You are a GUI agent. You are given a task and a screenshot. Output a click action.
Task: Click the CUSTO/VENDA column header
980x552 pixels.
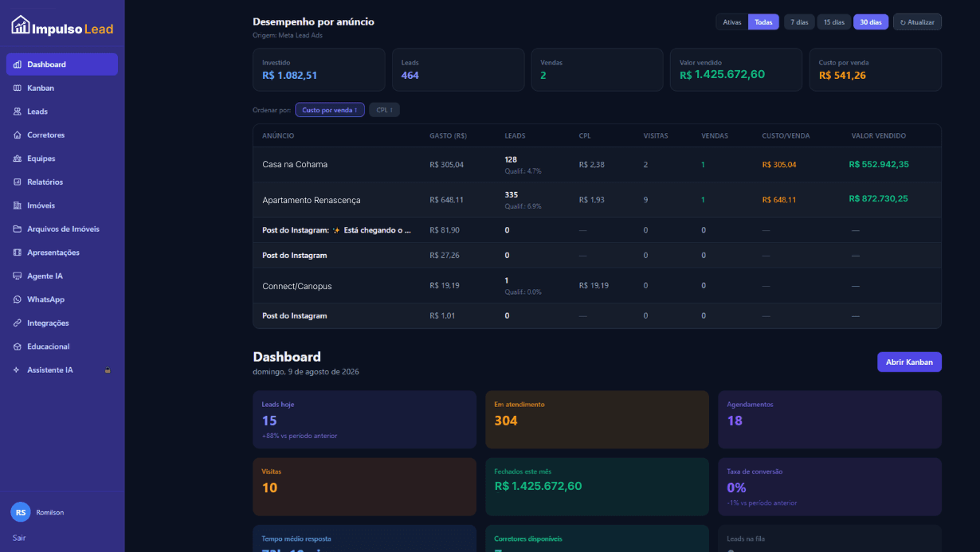click(x=786, y=135)
